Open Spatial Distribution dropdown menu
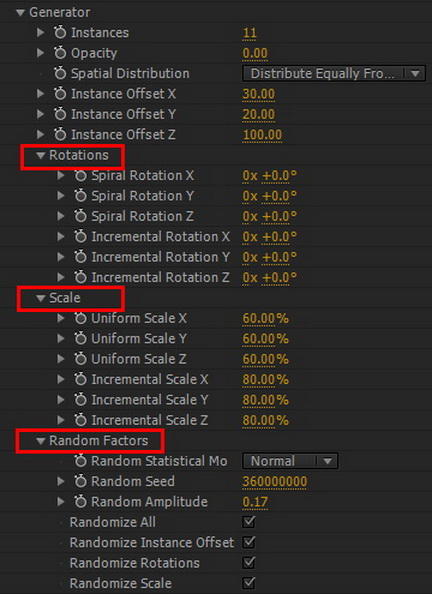Image resolution: width=432 pixels, height=594 pixels. (334, 73)
